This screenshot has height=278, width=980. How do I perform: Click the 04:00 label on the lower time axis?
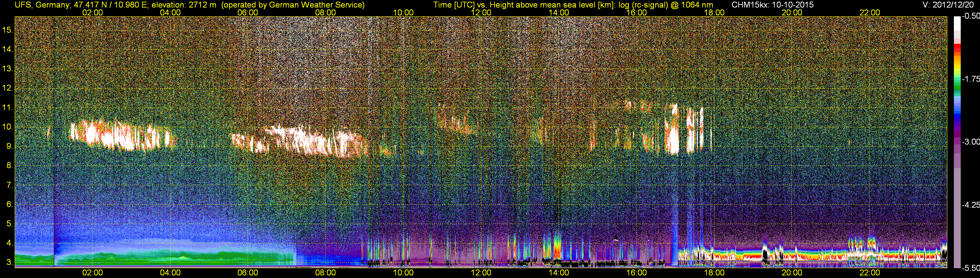[170, 273]
